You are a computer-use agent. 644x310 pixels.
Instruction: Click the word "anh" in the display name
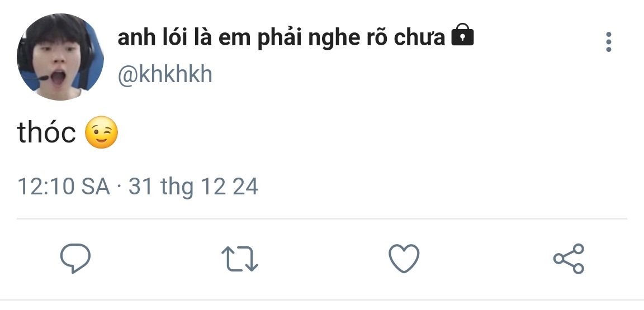[x=135, y=38]
